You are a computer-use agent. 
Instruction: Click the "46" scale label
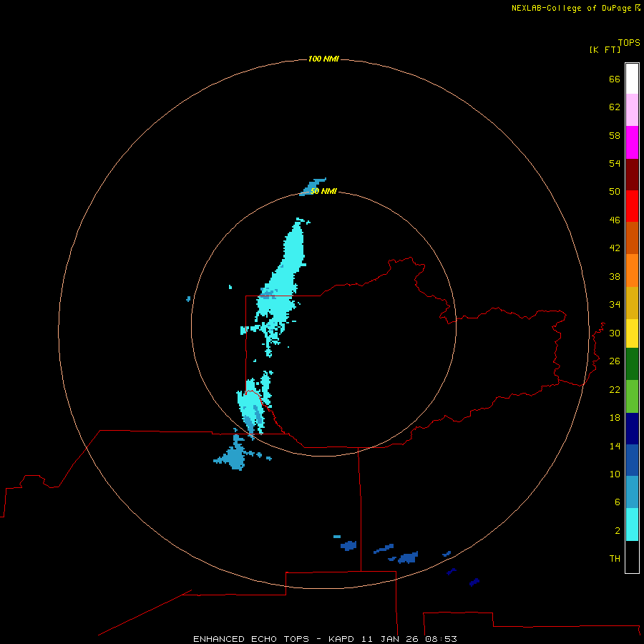click(615, 220)
